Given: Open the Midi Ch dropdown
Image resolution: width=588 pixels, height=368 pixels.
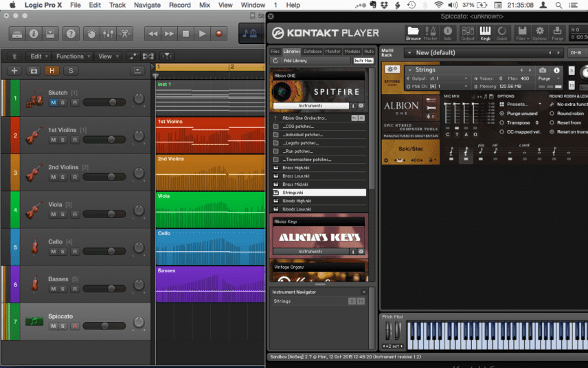Looking at the screenshot, I should pos(438,87).
